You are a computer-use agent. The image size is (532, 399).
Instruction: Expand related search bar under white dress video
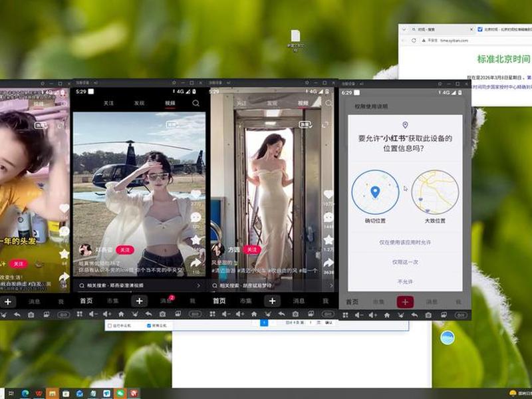(273, 286)
